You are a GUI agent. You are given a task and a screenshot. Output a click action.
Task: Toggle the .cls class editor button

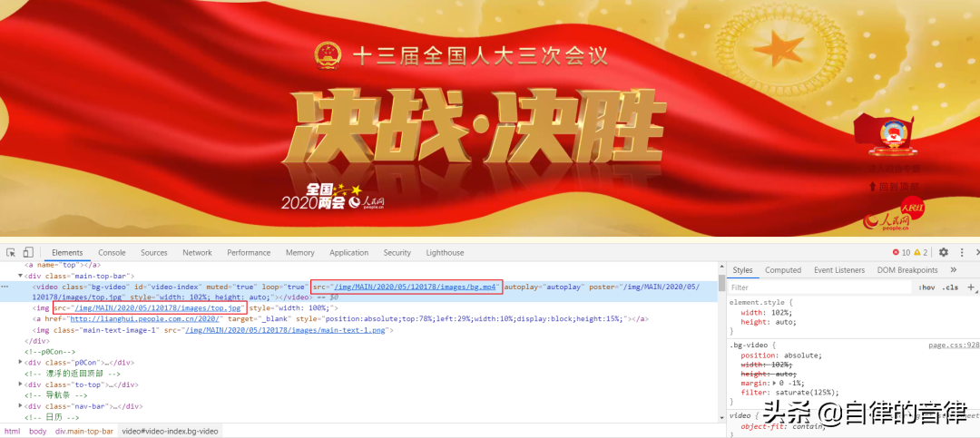pos(950,287)
